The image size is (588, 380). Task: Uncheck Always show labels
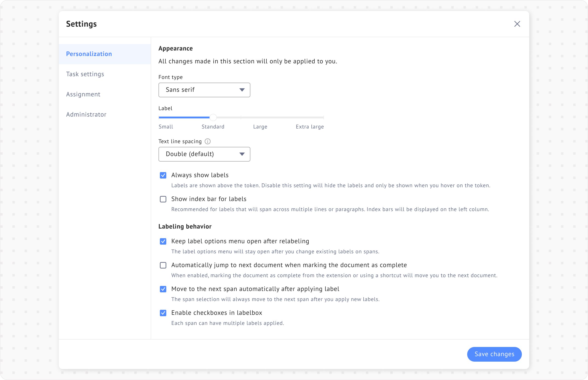click(163, 175)
